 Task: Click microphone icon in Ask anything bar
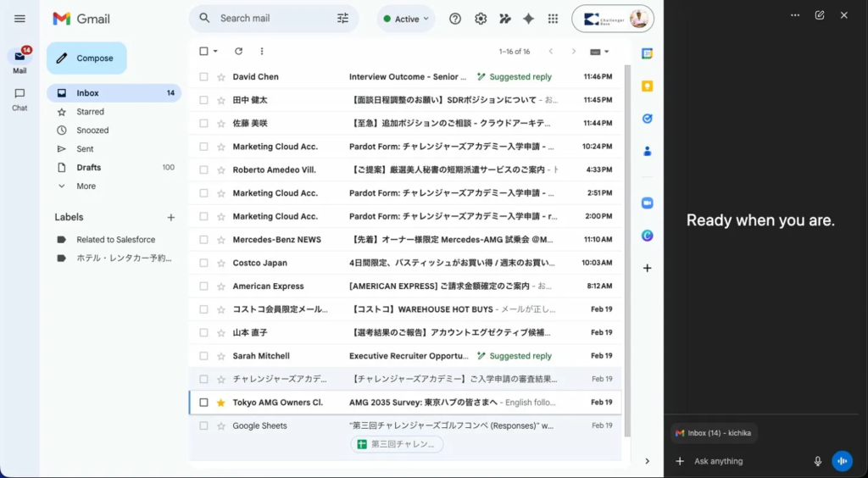coord(817,461)
